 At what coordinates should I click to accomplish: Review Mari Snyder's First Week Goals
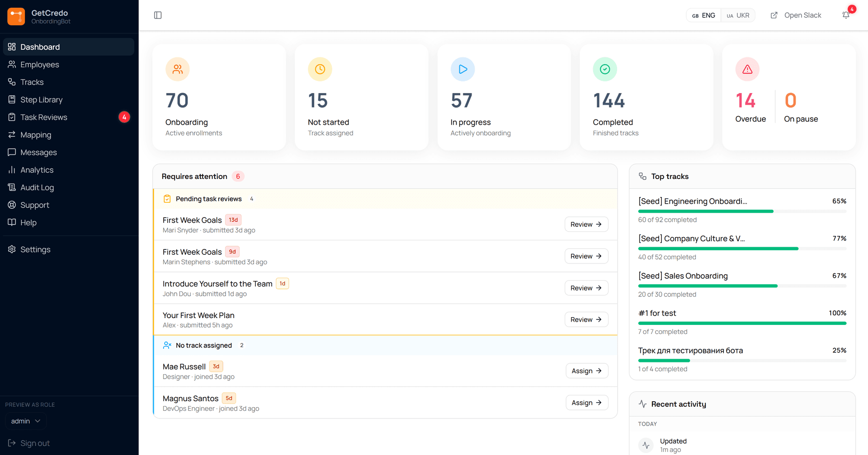click(586, 225)
